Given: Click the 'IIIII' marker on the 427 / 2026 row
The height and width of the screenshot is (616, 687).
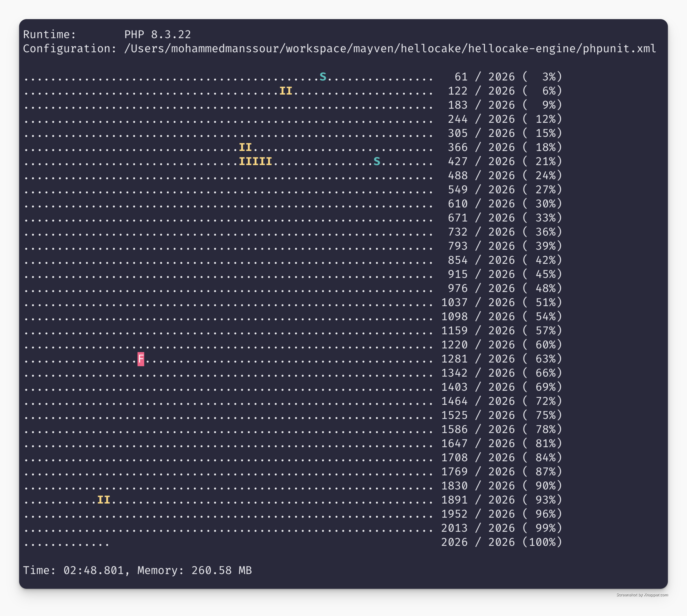Looking at the screenshot, I should pos(255,161).
